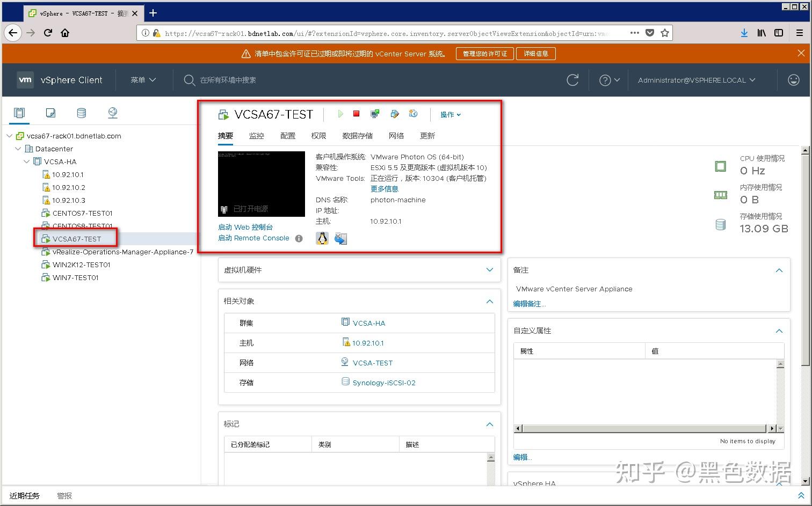This screenshot has width=812, height=506.
Task: Click the 管理您的许可证 button
Action: click(x=485, y=54)
